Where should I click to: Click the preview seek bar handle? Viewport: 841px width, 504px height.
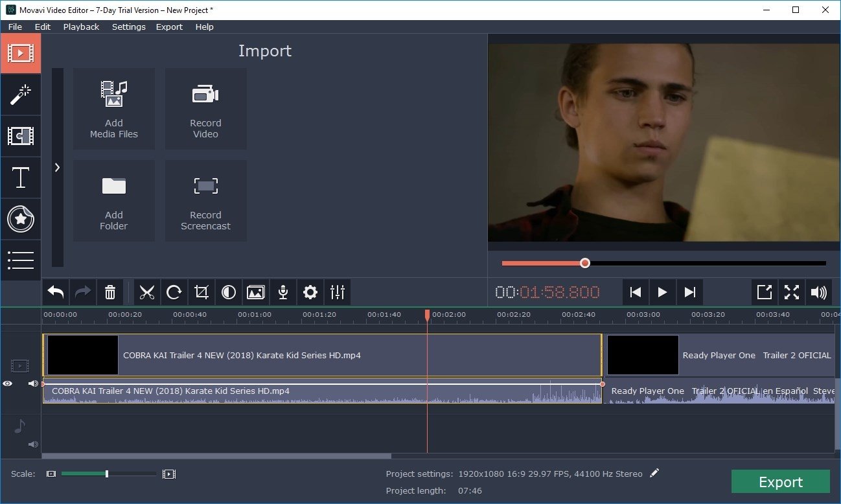[x=585, y=263]
